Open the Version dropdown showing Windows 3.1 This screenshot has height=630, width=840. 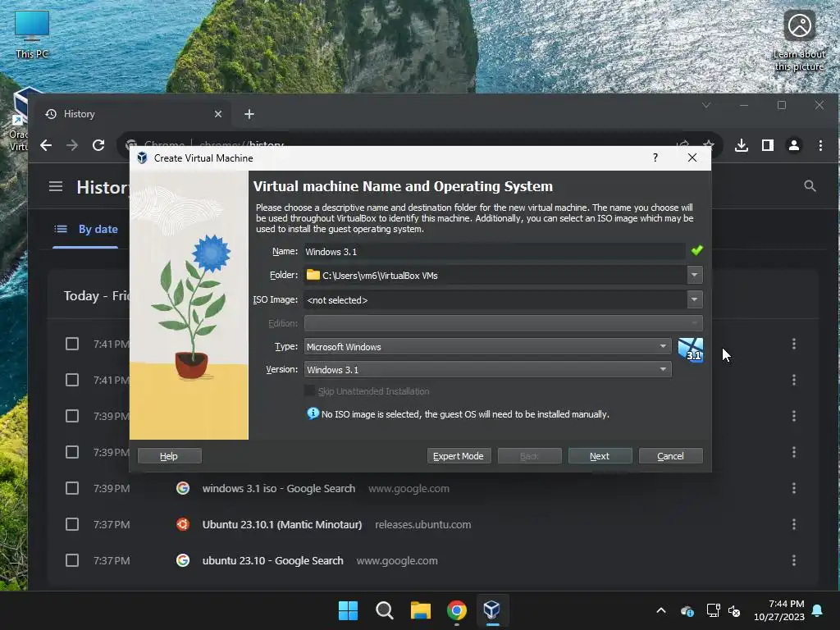click(x=487, y=370)
